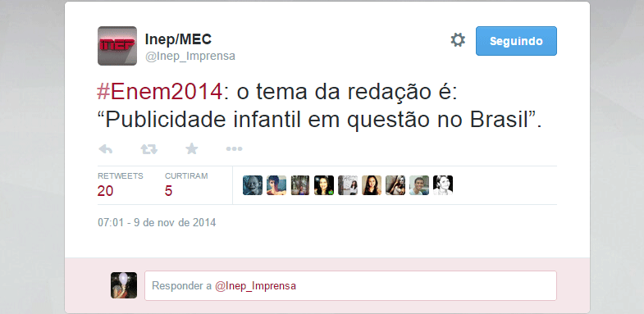The image size is (644, 314).
Task: Retweet this Enem2014 tweet
Action: pyautogui.click(x=148, y=149)
